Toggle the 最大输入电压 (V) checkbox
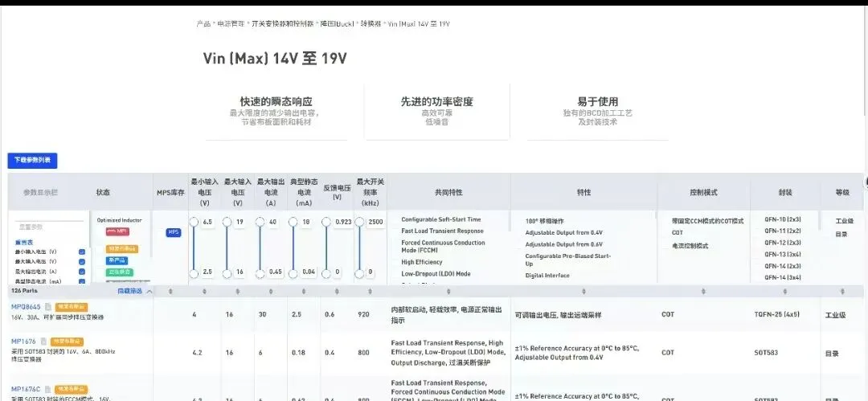This screenshot has height=401, width=868. [x=82, y=261]
